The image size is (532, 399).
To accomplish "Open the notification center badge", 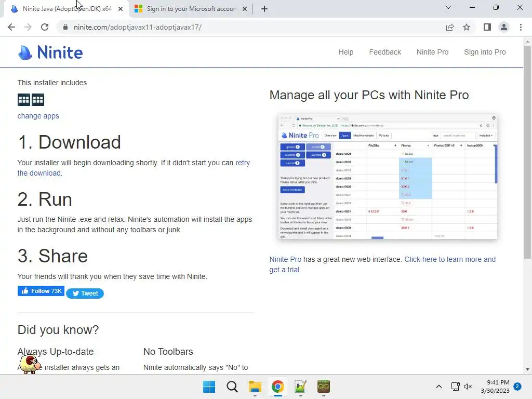I will coord(517,387).
